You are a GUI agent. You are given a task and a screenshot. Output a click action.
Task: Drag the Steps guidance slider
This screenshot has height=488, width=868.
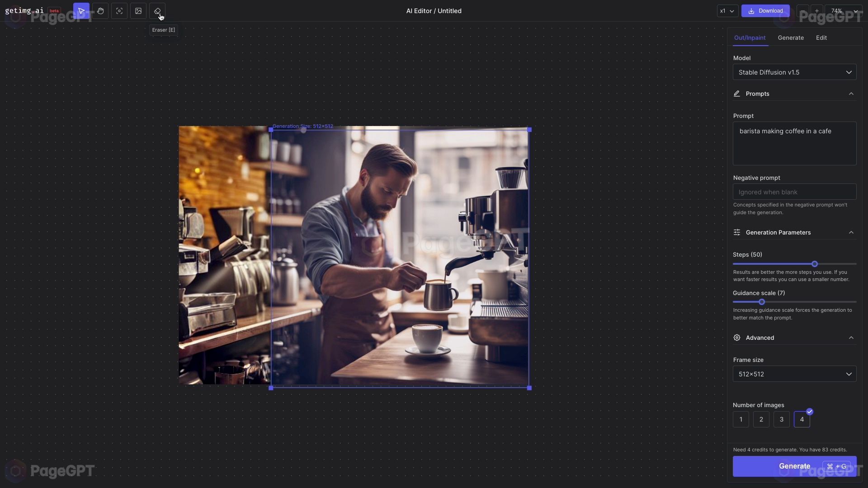pyautogui.click(x=814, y=264)
